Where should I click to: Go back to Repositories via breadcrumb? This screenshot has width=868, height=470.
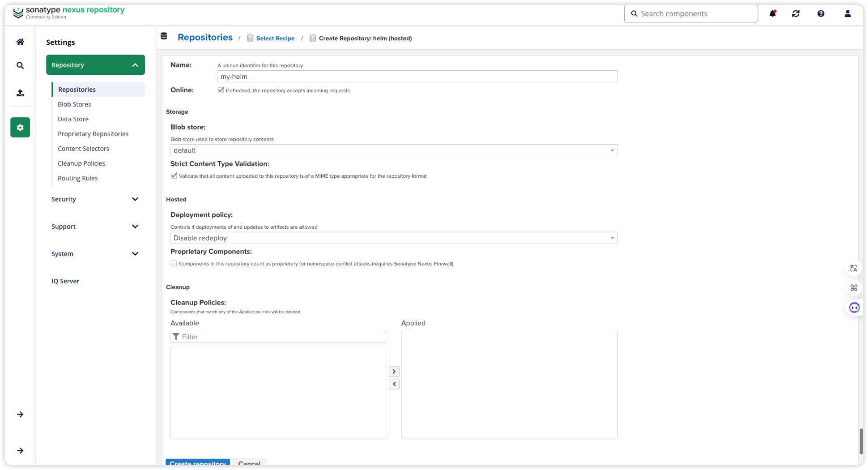click(x=205, y=37)
